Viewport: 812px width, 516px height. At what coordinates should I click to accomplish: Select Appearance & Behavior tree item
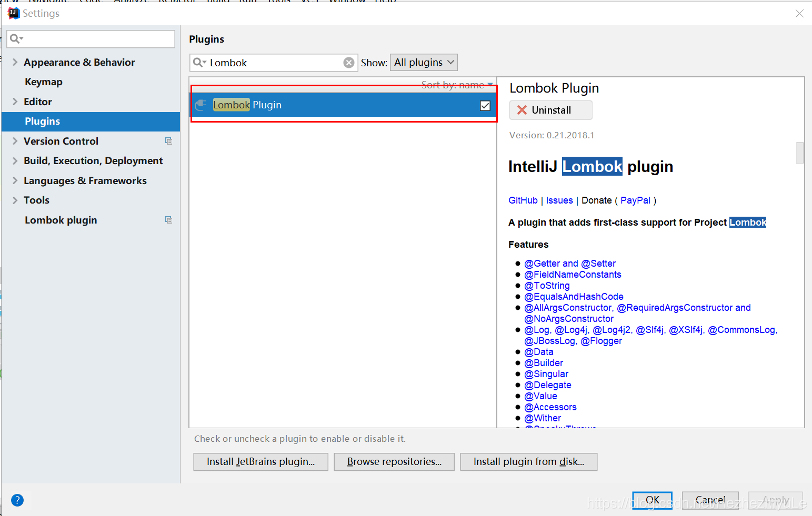tap(79, 62)
